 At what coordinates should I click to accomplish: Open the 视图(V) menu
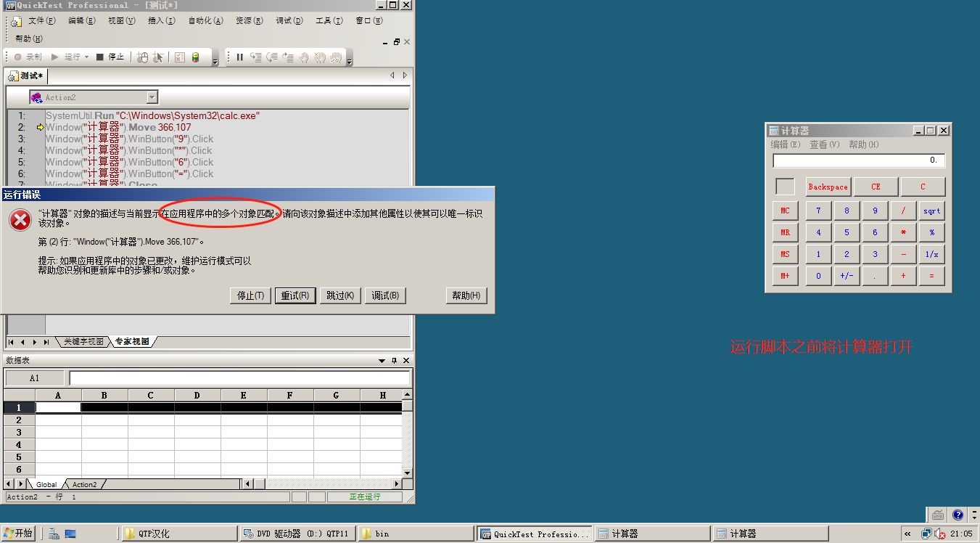(x=122, y=21)
